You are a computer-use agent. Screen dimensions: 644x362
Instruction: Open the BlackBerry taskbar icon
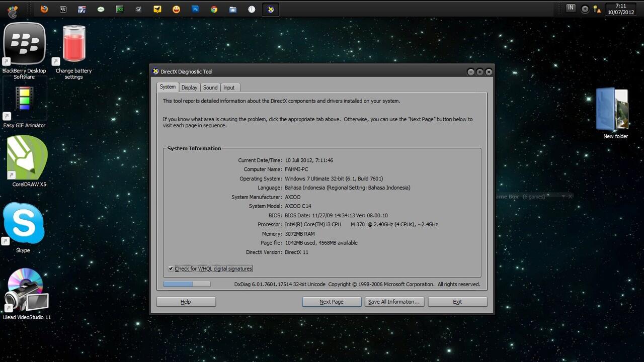pos(63,9)
